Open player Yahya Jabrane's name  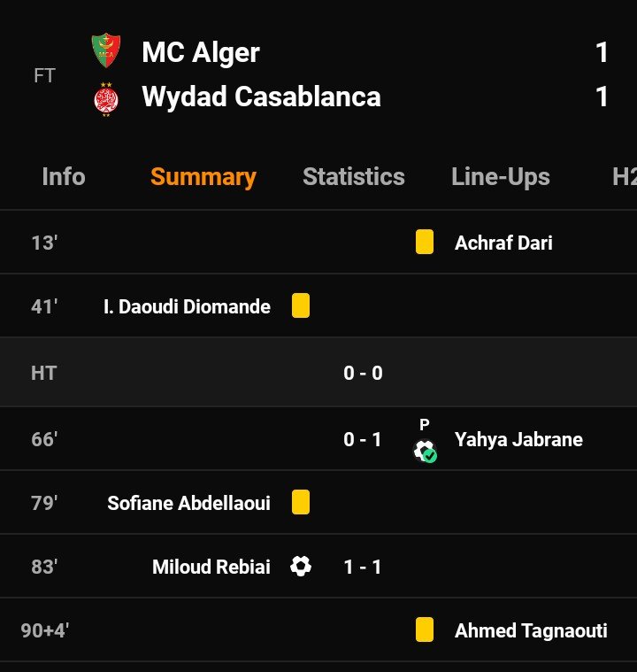point(518,440)
